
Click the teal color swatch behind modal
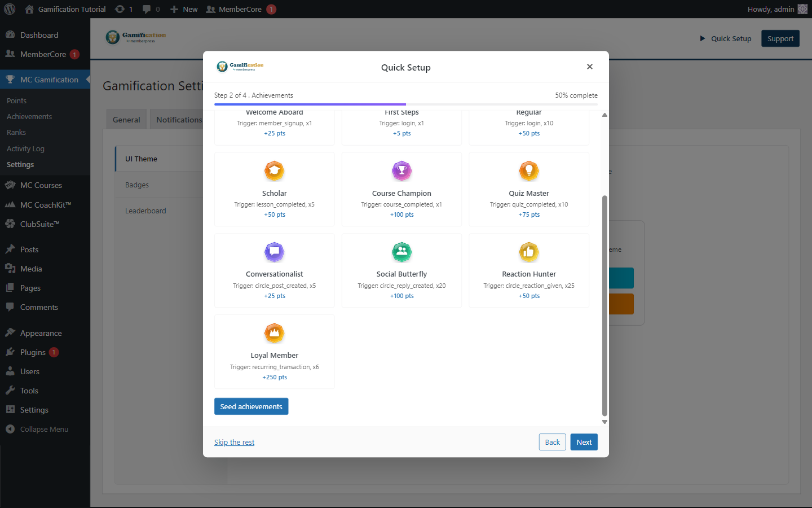621,278
